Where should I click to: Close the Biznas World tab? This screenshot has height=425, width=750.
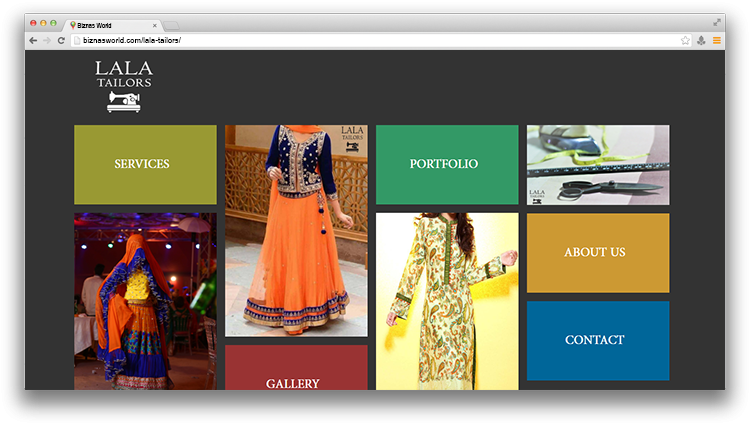point(154,25)
